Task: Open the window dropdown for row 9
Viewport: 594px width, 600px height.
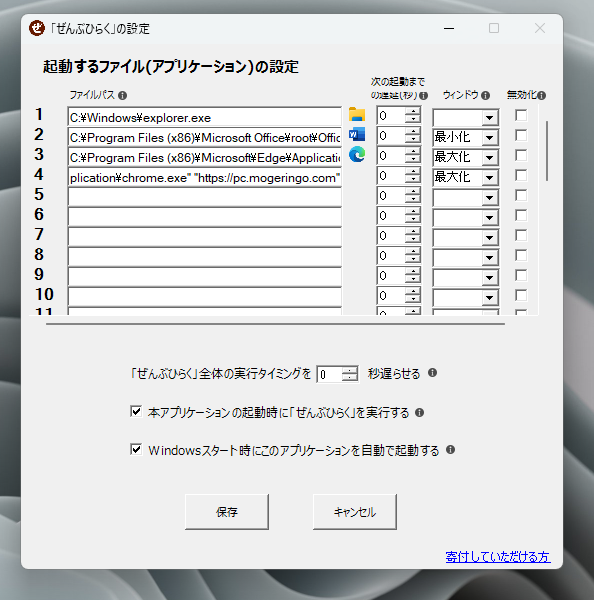Action: coord(490,277)
